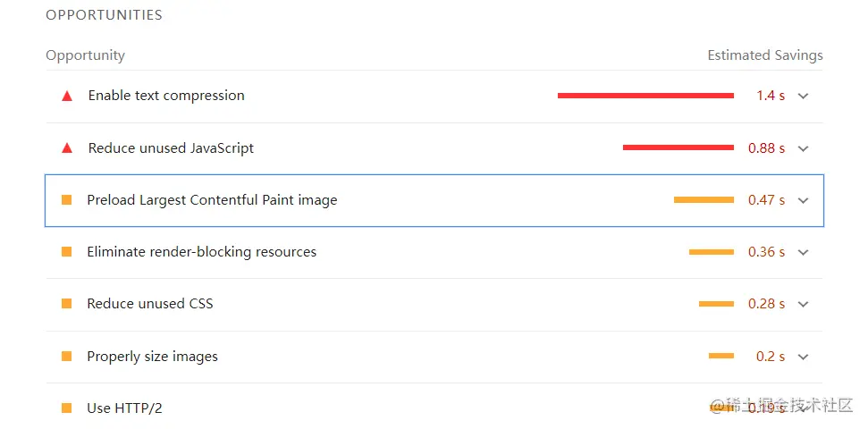This screenshot has width=868, height=429.
Task: Expand Preload Largest Contentful Paint image chevron
Action: [x=803, y=200]
